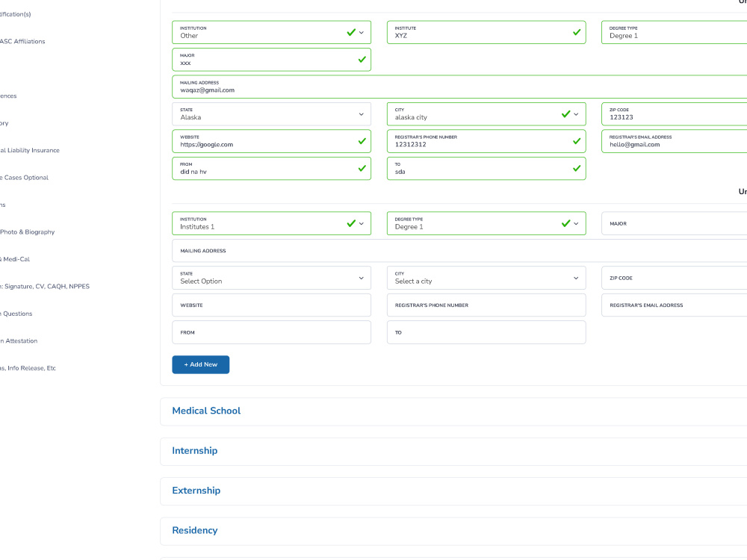Open the ASC Affiliations sidebar item

(x=22, y=41)
